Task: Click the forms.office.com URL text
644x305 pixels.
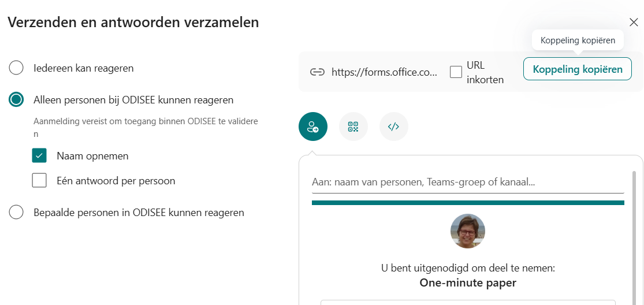Action: pos(385,72)
